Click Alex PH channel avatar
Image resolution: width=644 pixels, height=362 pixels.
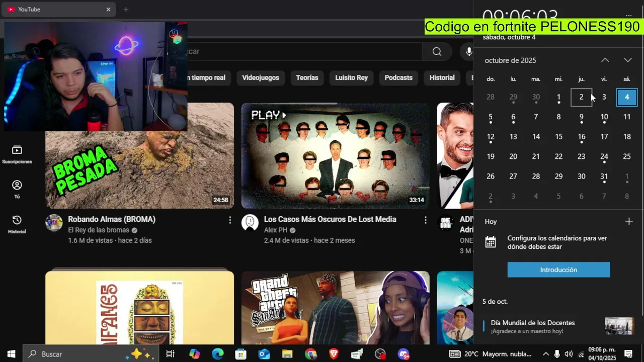(250, 222)
